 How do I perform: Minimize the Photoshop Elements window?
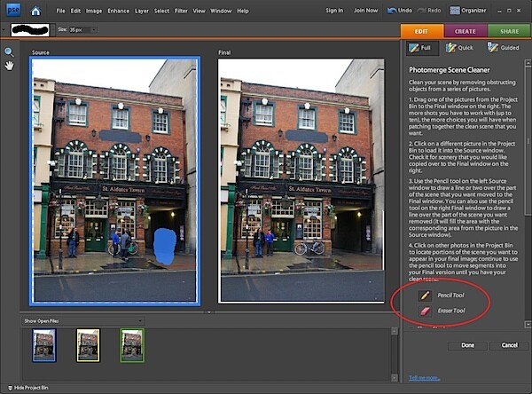[x=499, y=11]
